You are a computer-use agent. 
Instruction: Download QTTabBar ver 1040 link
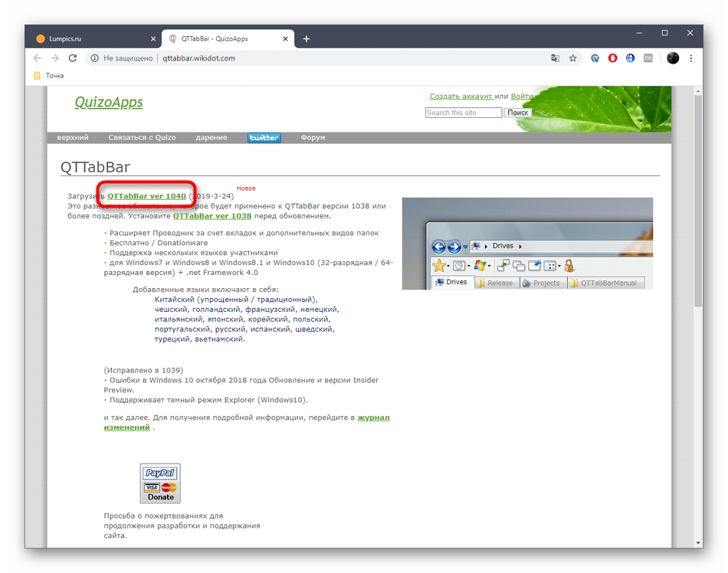pyautogui.click(x=146, y=196)
